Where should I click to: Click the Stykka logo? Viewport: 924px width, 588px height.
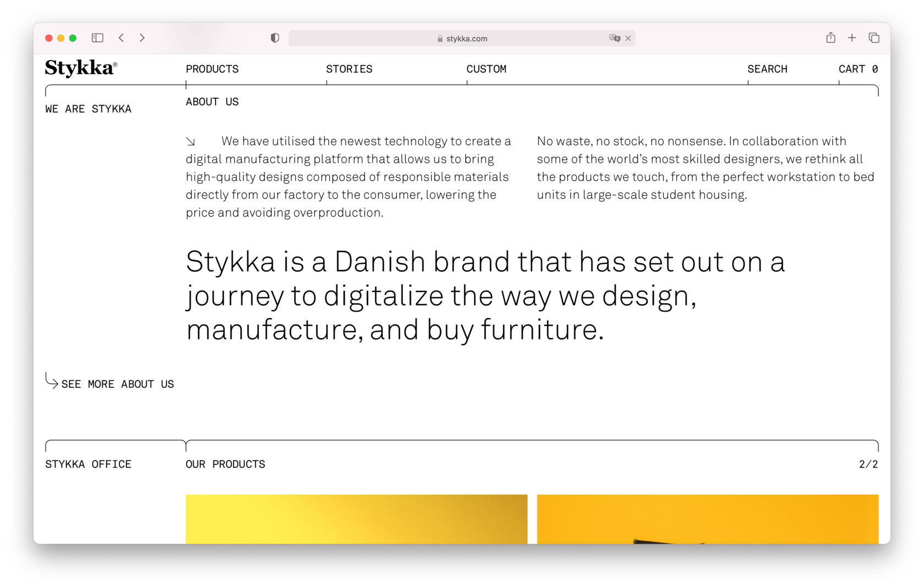(81, 68)
